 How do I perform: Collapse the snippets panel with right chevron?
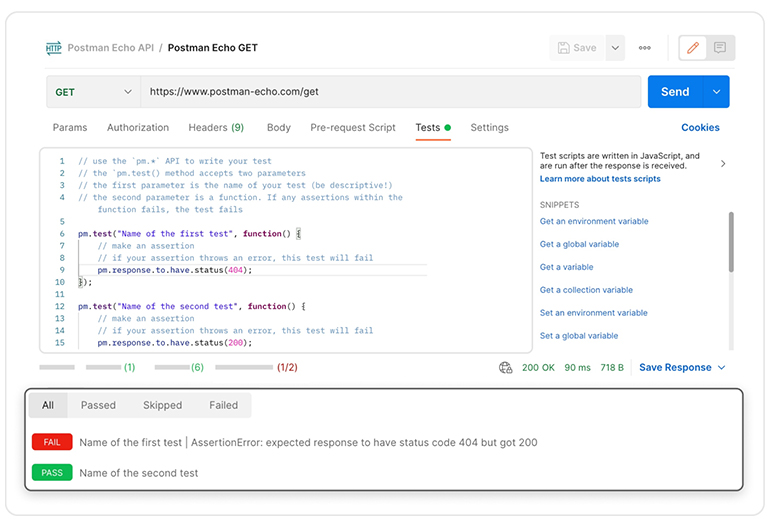click(723, 163)
